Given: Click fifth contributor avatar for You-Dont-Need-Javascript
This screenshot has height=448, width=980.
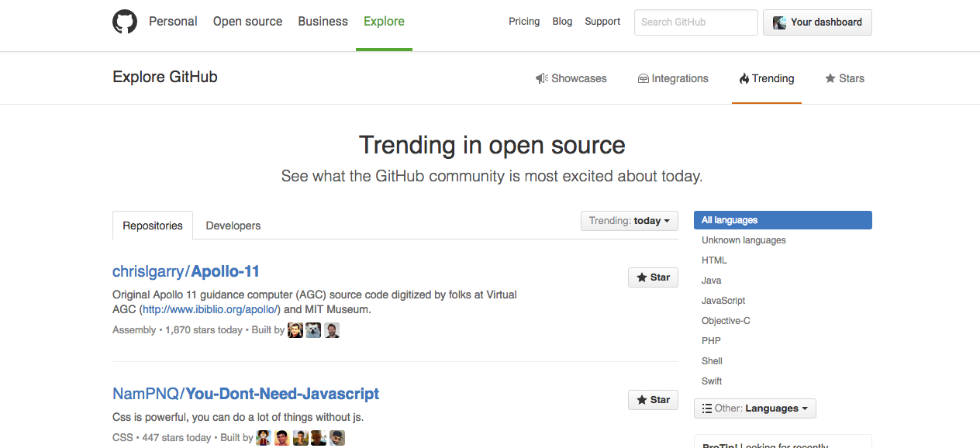Looking at the screenshot, I should pos(336,438).
